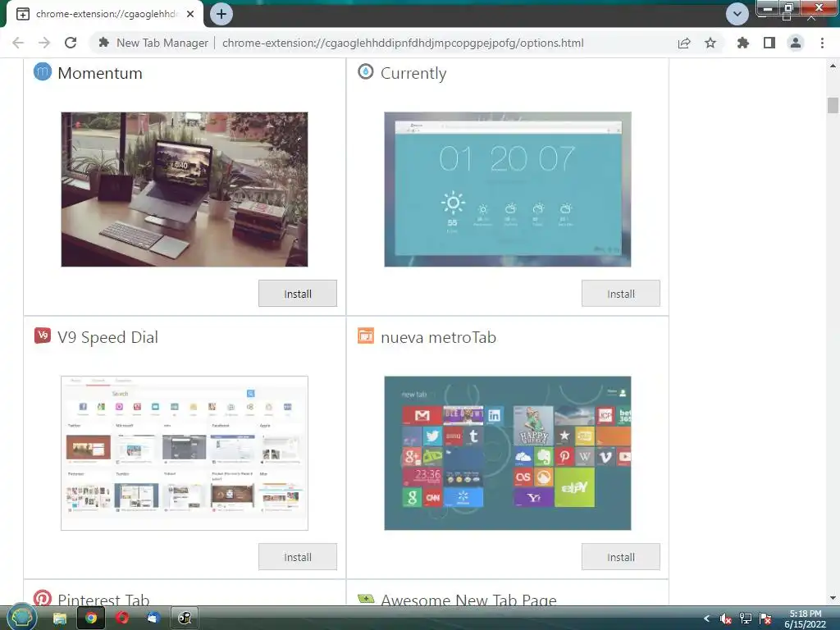Image resolution: width=840 pixels, height=630 pixels.
Task: Click the V9 Speed Dial red icon
Action: [43, 336]
